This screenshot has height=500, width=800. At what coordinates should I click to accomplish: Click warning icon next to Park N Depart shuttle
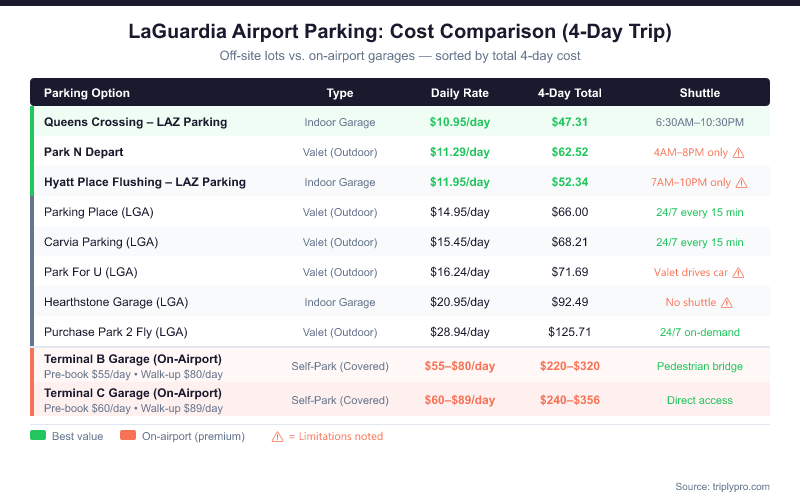tap(739, 153)
